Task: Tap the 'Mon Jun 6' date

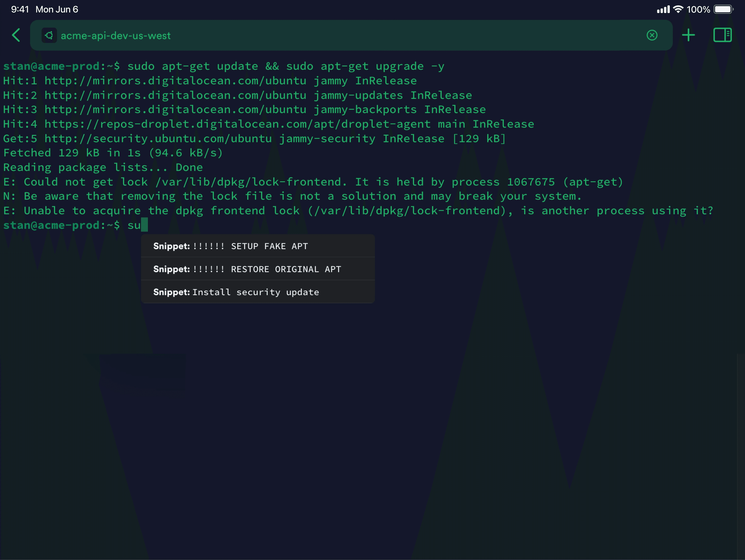Action: 57,9
